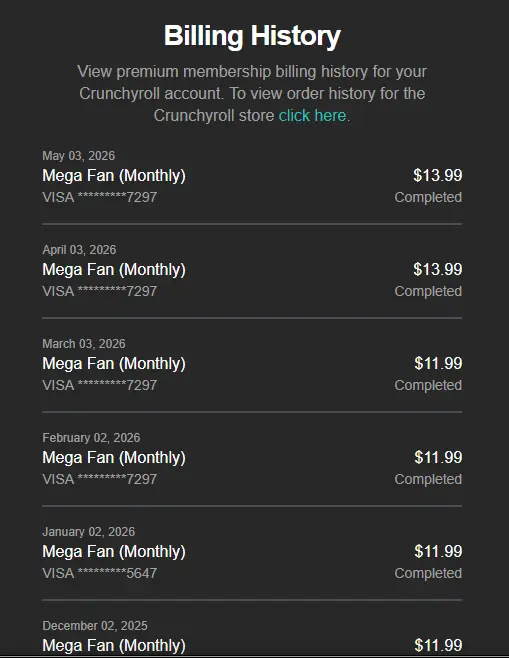This screenshot has height=658, width=509.
Task: Select VISA ending 5647 on January entry
Action: tap(99, 573)
